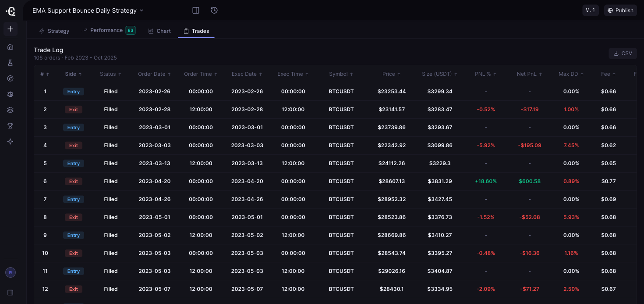Click row number 10

[x=45, y=253]
